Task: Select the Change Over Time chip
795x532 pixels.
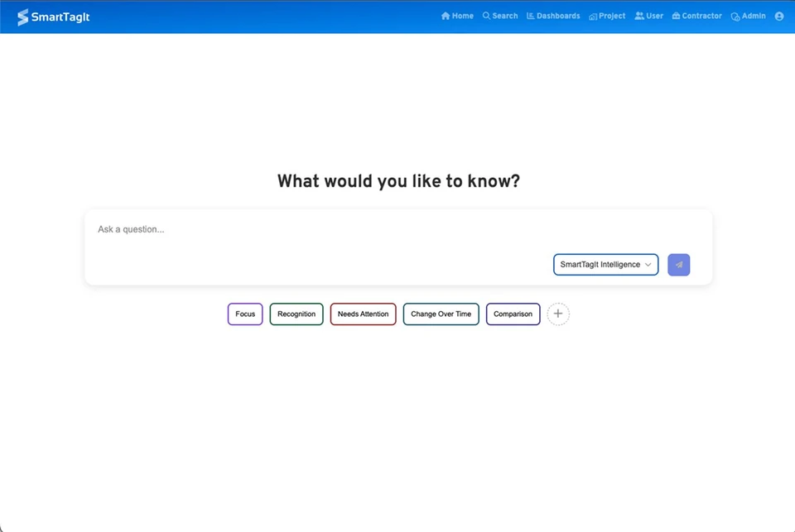Action: [441, 314]
